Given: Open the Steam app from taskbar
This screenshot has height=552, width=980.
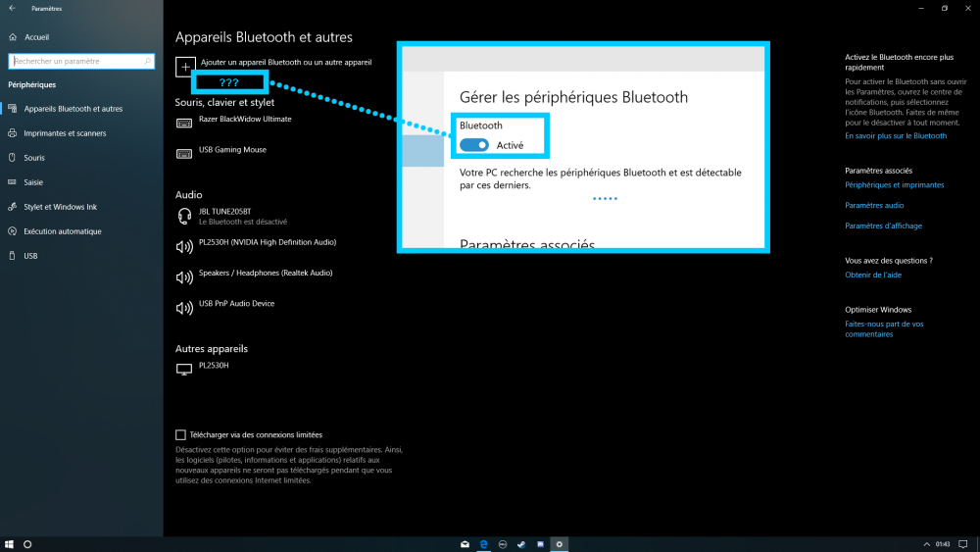Looking at the screenshot, I should coord(521,544).
